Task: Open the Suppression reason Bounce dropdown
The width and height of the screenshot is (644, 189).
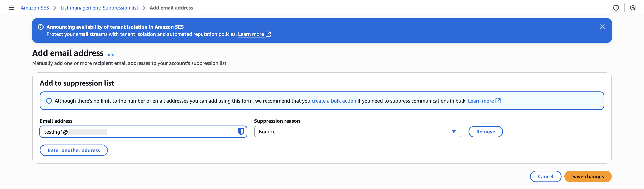Action: [357, 132]
